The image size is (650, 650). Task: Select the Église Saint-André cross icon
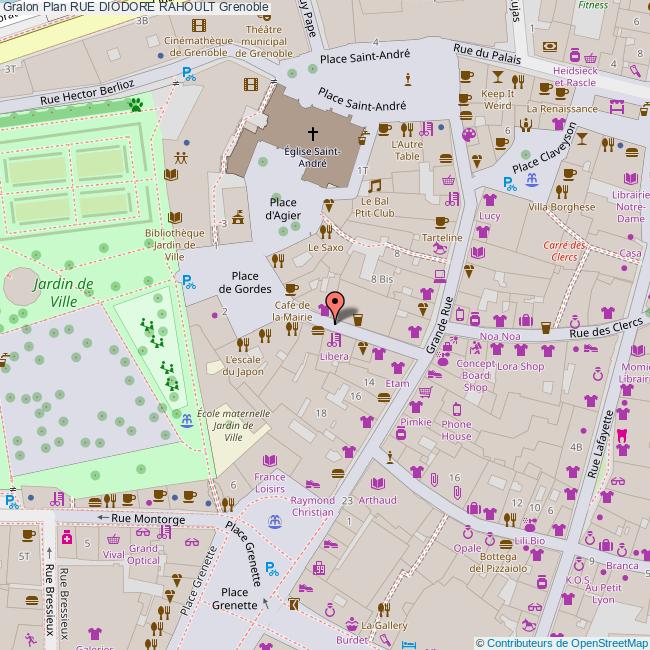312,132
